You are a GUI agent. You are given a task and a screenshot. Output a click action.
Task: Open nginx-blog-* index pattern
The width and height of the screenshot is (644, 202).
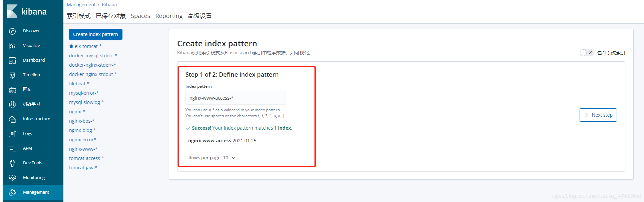82,130
